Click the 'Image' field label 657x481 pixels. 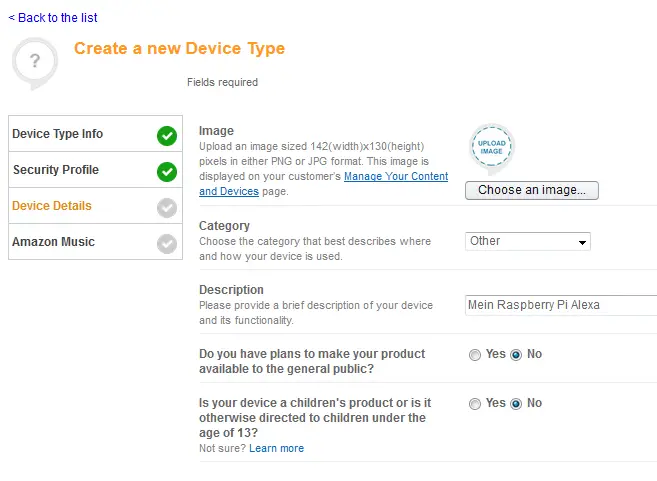pos(216,131)
